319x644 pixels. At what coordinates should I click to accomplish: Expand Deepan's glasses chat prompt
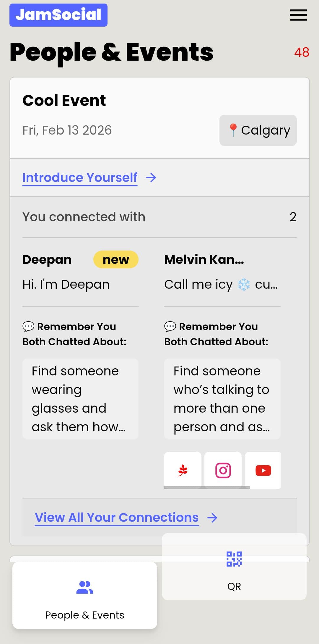(x=80, y=399)
